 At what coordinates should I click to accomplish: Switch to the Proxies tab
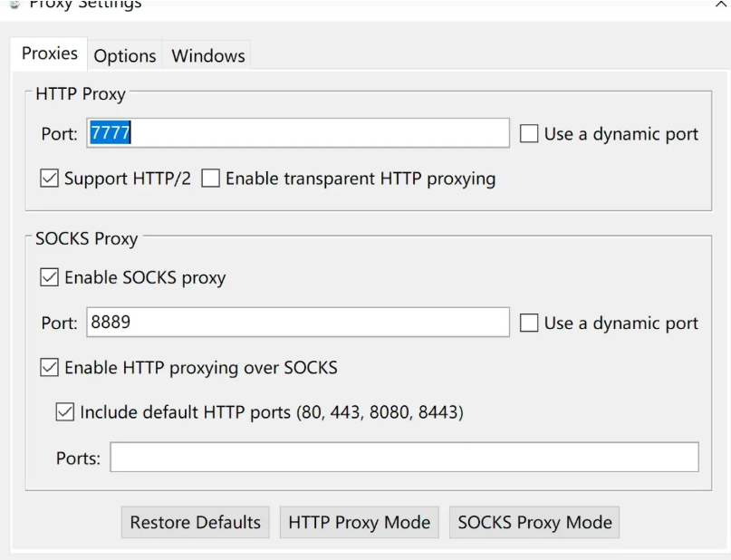click(x=50, y=53)
